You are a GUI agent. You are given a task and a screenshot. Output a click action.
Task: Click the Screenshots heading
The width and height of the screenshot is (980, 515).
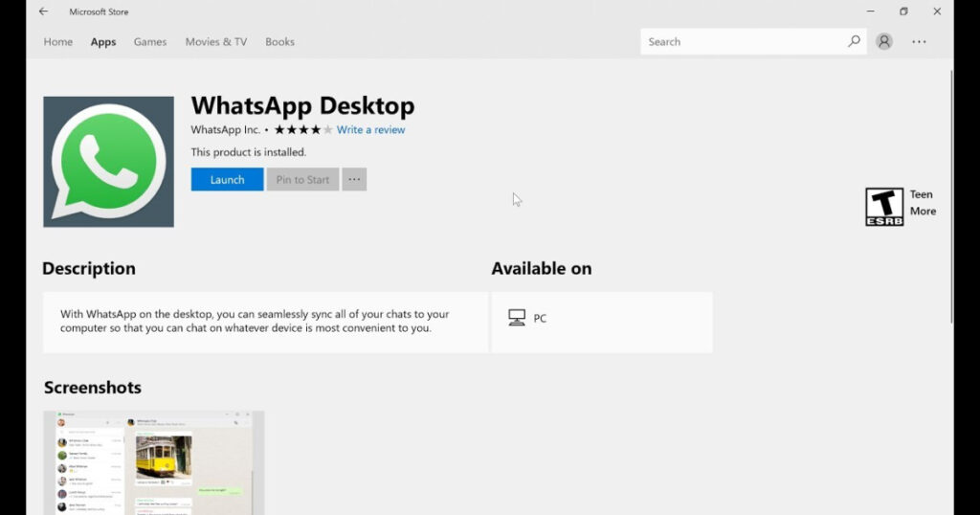[x=93, y=388]
